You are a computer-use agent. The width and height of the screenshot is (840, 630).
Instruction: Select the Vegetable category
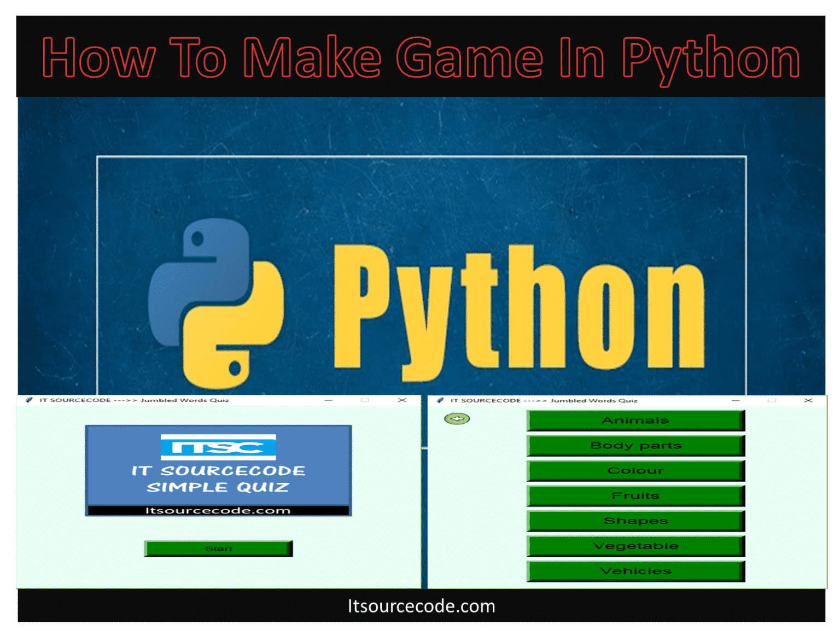635,545
